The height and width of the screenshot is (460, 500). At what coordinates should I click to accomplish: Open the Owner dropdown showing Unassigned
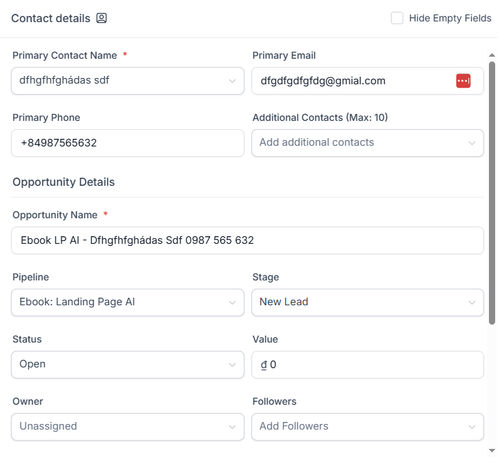point(128,427)
